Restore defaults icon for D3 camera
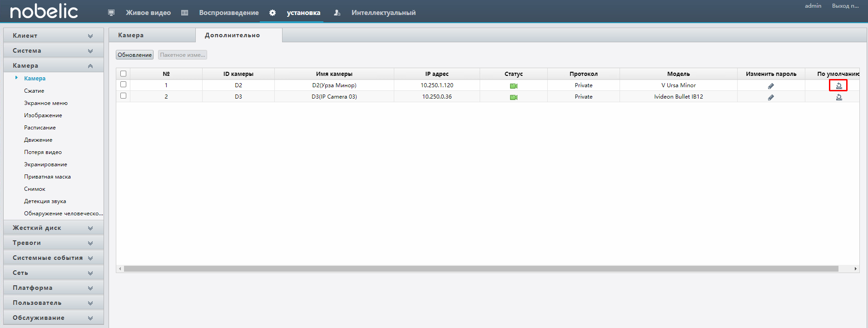Image resolution: width=868 pixels, height=328 pixels. pyautogui.click(x=839, y=97)
